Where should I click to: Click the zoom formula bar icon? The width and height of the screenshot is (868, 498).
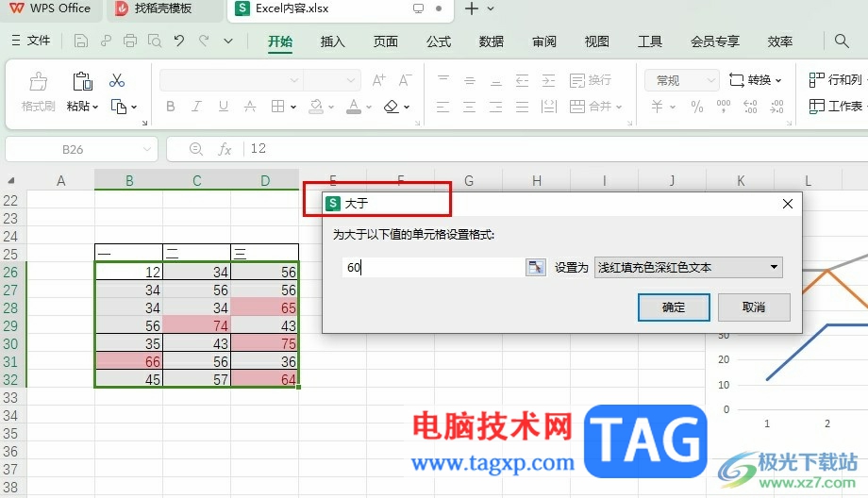(x=196, y=149)
